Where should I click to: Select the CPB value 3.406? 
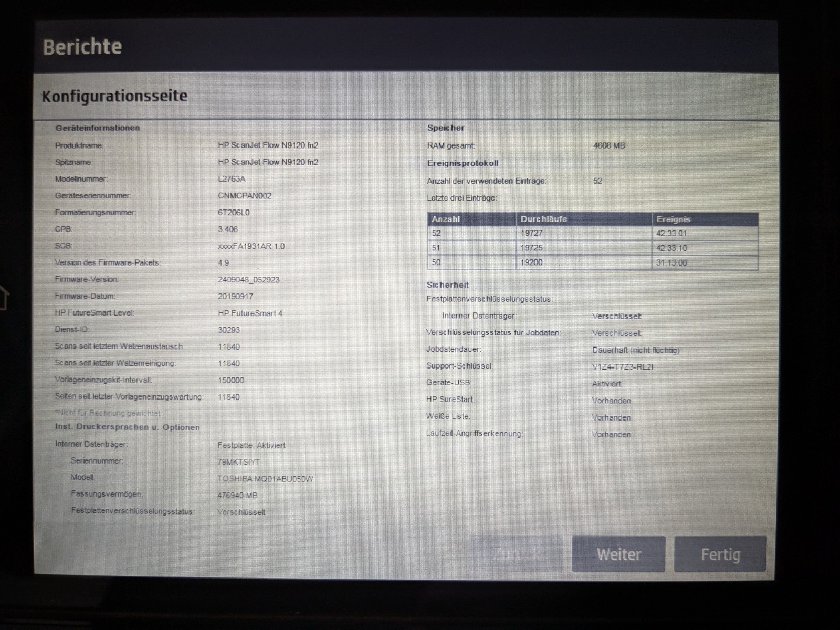pyautogui.click(x=228, y=229)
